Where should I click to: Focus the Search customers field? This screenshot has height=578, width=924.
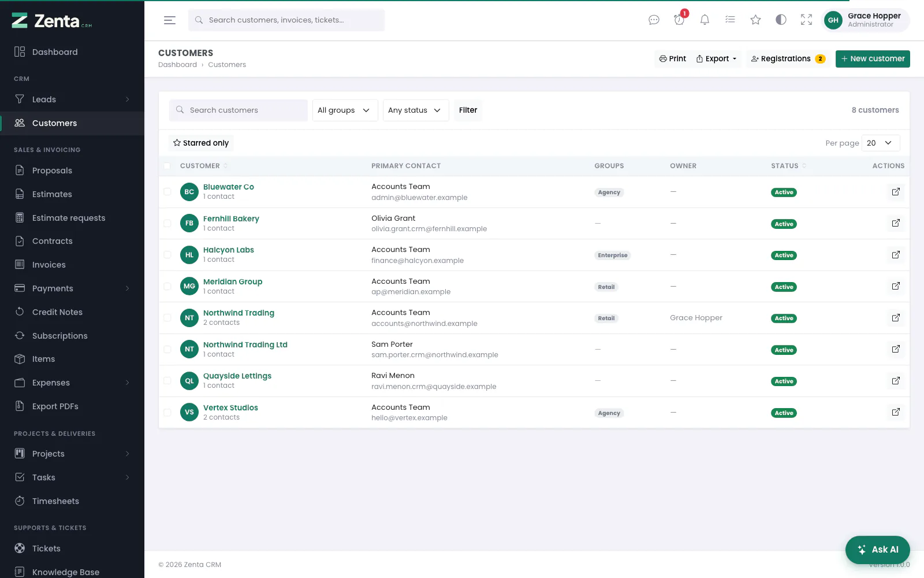239,110
